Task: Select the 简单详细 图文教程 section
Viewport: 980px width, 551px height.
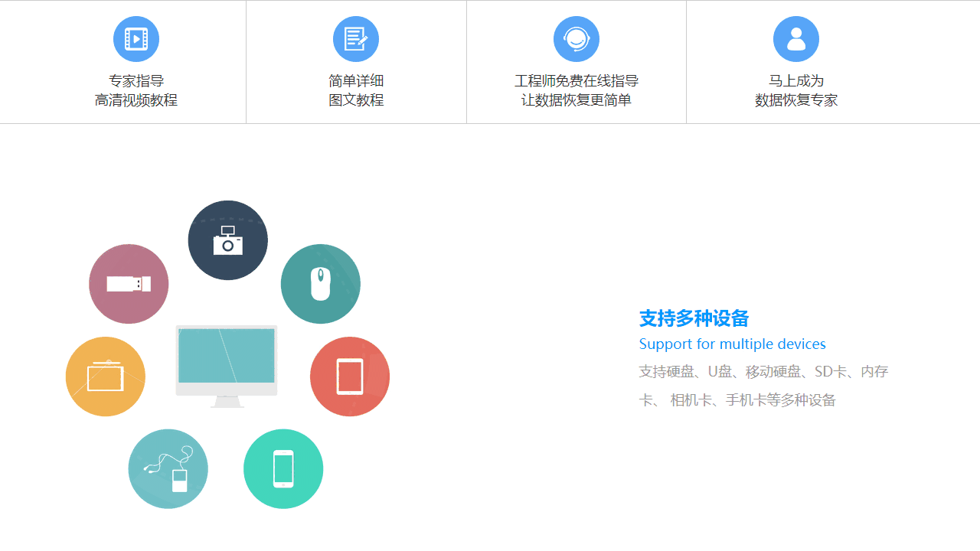Action: (x=356, y=90)
